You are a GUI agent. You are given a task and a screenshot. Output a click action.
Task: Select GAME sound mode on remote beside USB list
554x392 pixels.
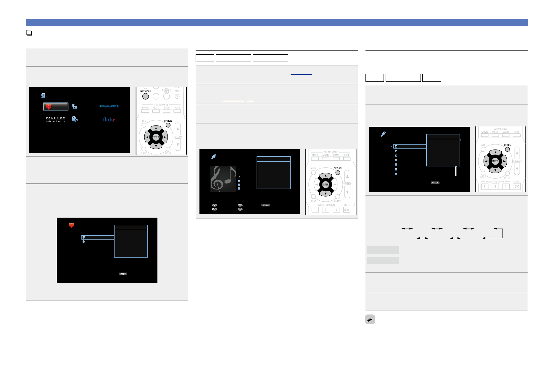coord(506,135)
